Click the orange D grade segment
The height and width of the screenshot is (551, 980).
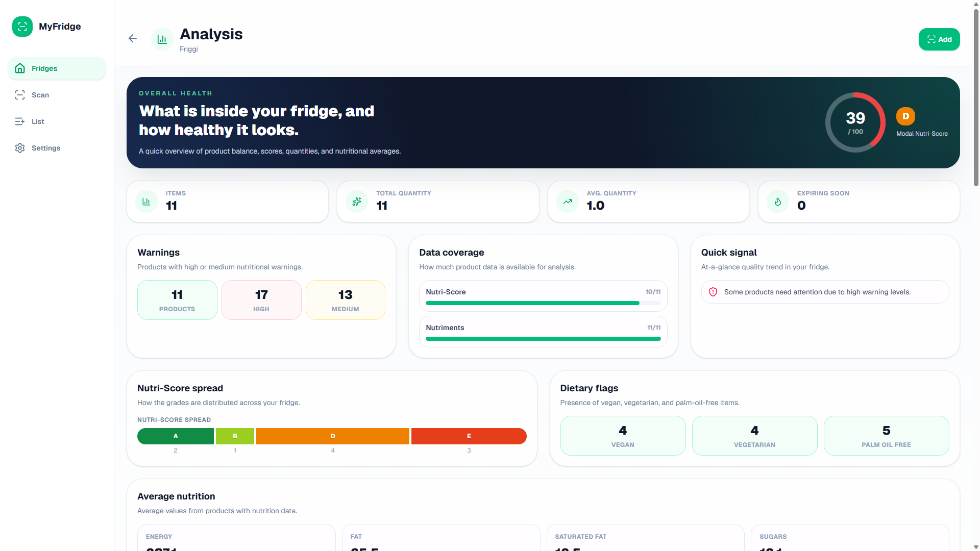pyautogui.click(x=333, y=436)
